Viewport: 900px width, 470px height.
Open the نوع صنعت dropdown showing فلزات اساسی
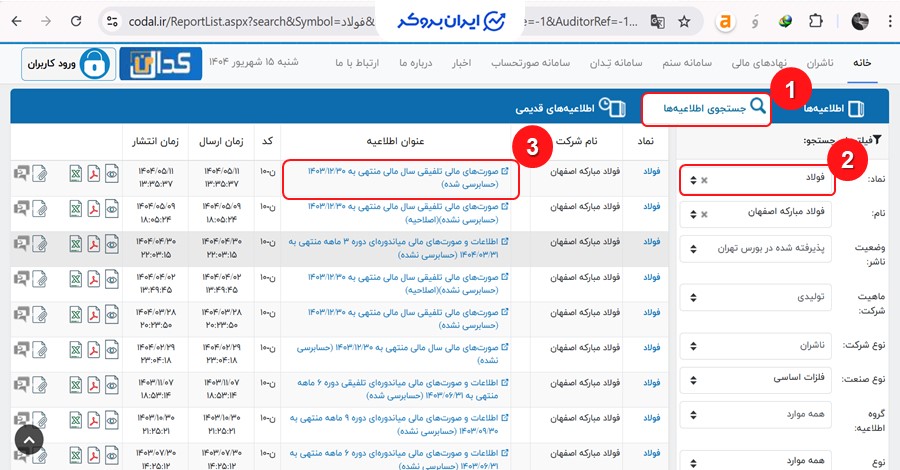[x=755, y=379]
